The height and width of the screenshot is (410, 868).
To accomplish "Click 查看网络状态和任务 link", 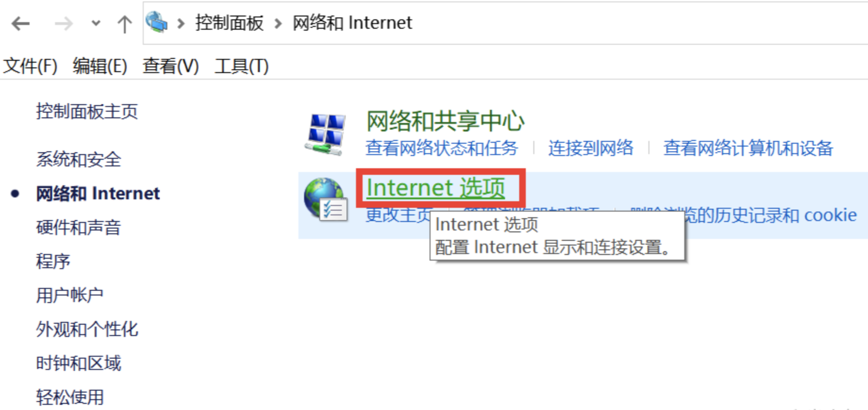I will tap(442, 148).
